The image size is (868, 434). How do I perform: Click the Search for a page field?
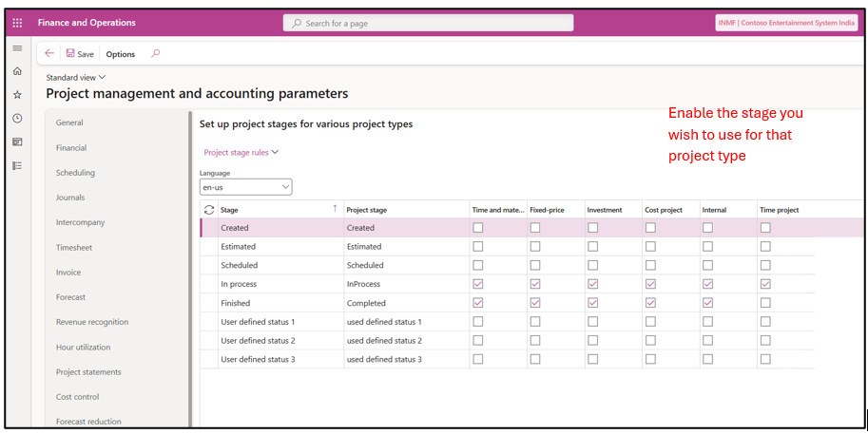pos(428,23)
